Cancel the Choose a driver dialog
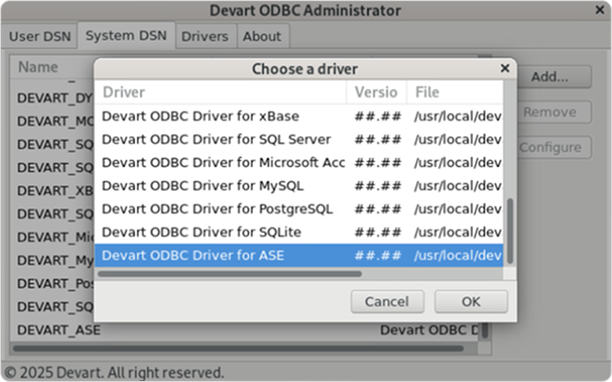612x382 pixels. pyautogui.click(x=387, y=301)
